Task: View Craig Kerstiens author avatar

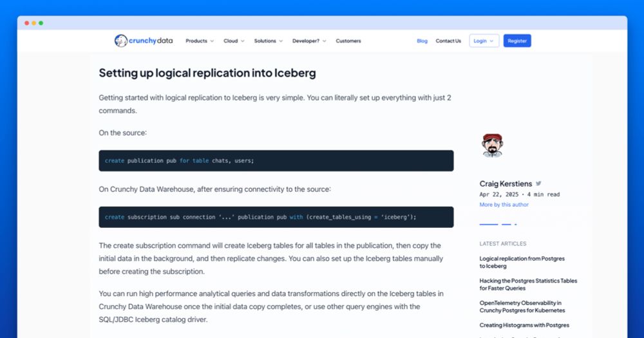Action: (492, 145)
